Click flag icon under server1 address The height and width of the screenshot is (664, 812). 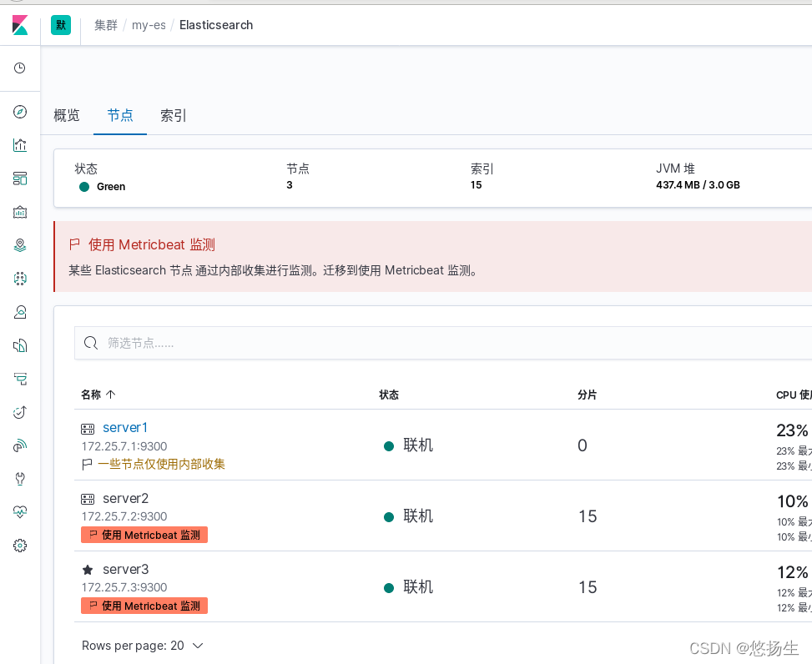(x=87, y=465)
